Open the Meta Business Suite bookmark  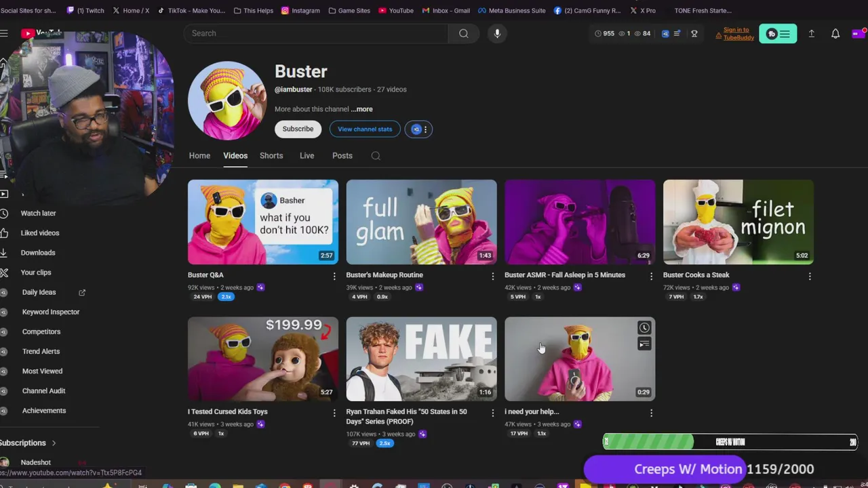click(x=512, y=10)
